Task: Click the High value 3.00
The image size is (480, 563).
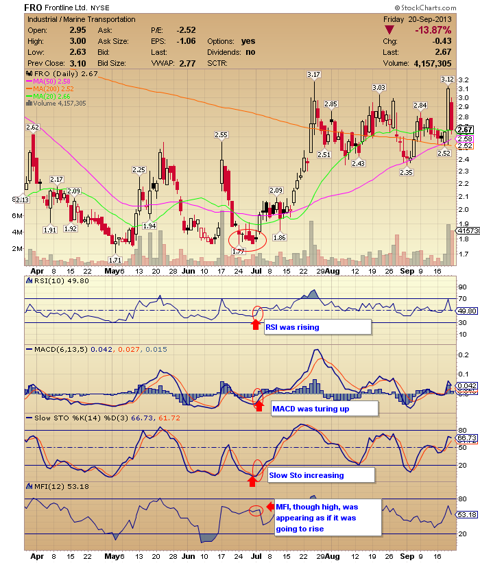Action: coord(78,41)
